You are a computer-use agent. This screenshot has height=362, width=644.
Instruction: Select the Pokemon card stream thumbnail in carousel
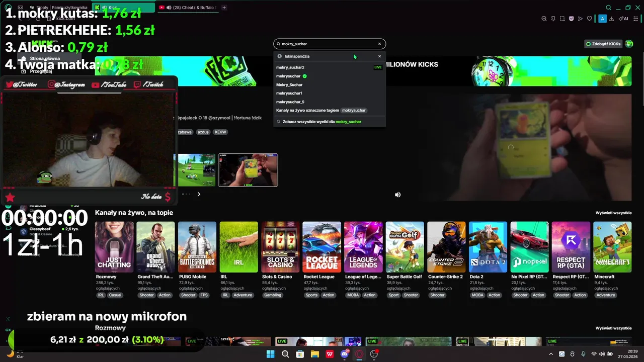pos(248,170)
